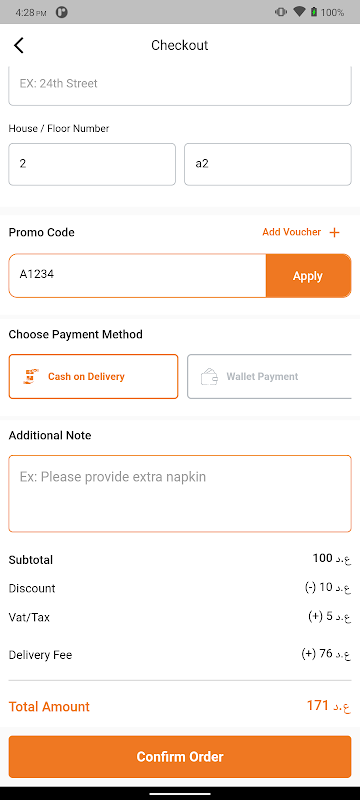The image size is (360, 800).
Task: Focus the Additional Note text box
Action: [x=180, y=494]
